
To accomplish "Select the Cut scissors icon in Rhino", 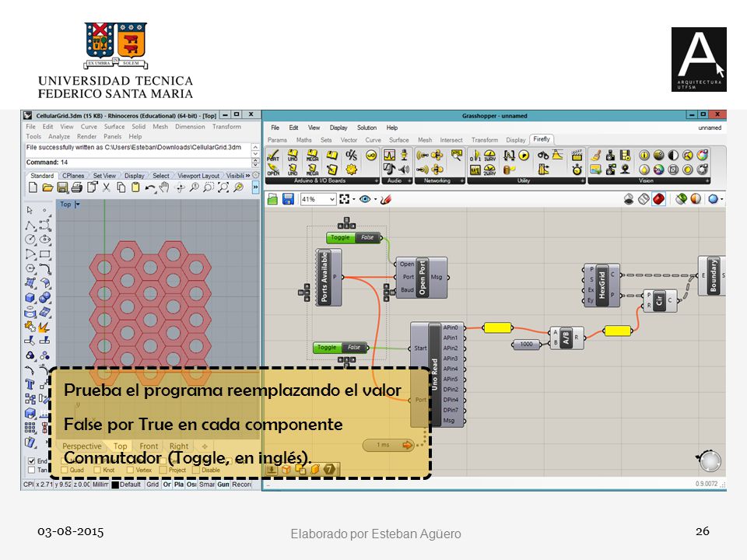I will pos(107,187).
